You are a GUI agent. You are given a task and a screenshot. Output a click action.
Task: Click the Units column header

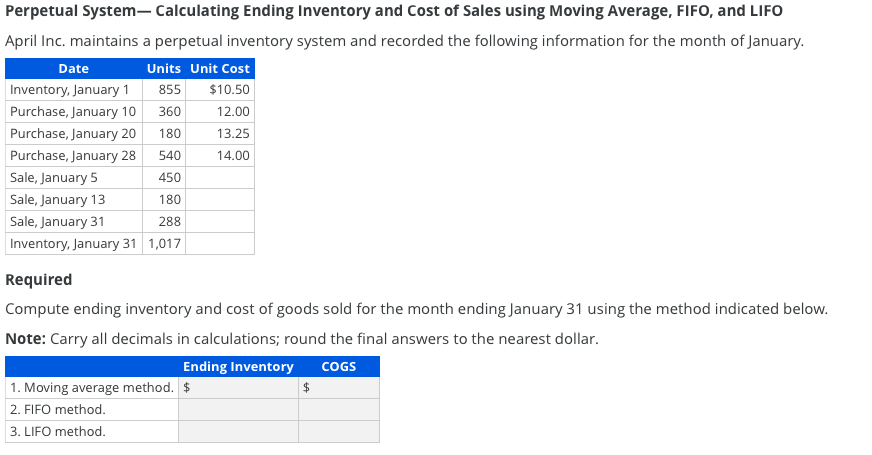[x=164, y=68]
